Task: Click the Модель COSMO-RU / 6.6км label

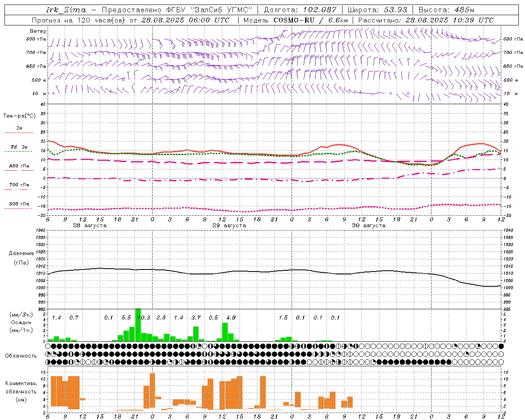Action: 296,20
